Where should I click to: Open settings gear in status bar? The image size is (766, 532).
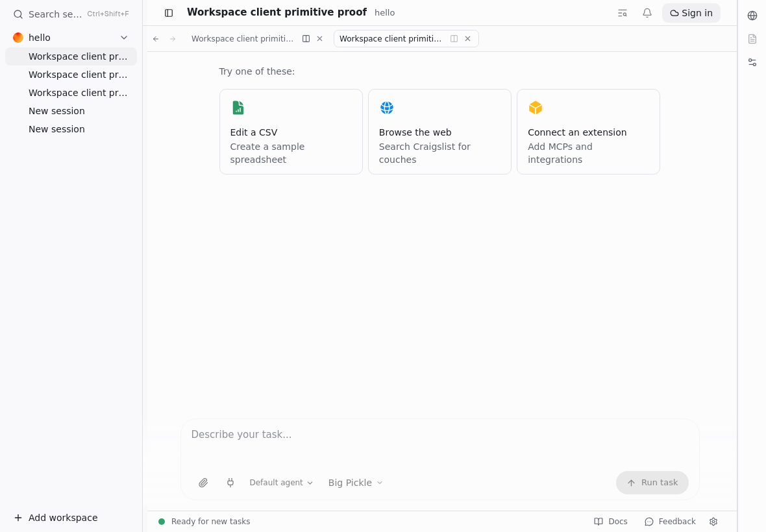pyautogui.click(x=713, y=522)
